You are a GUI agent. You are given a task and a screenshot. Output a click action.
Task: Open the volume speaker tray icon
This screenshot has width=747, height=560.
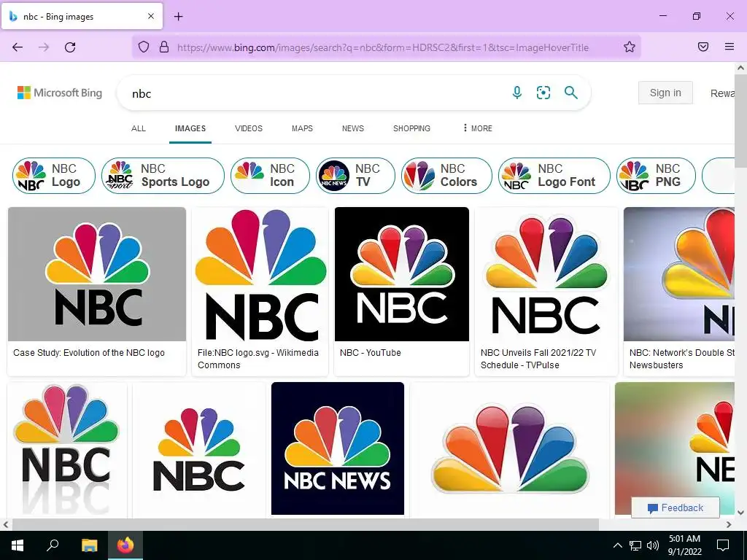tap(653, 545)
